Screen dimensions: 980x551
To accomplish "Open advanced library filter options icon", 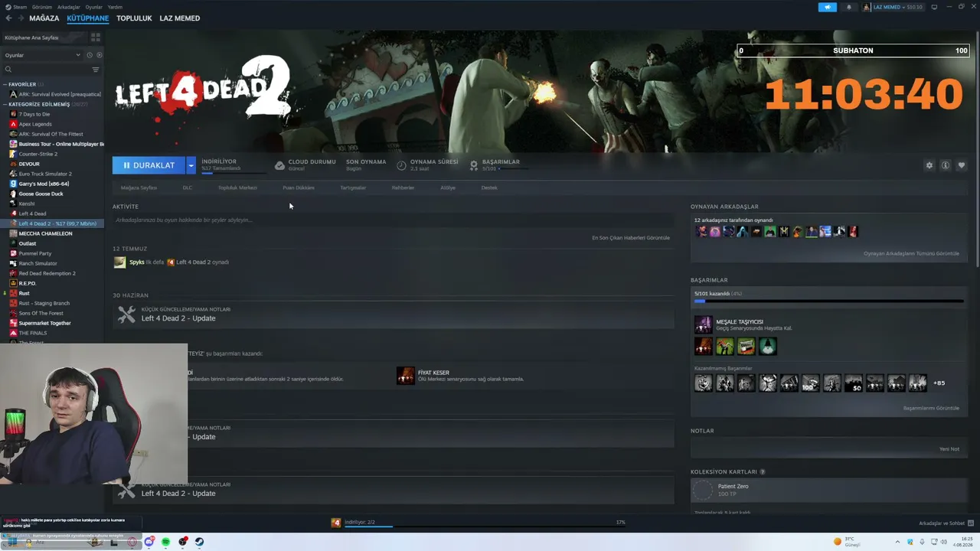I will 96,70.
